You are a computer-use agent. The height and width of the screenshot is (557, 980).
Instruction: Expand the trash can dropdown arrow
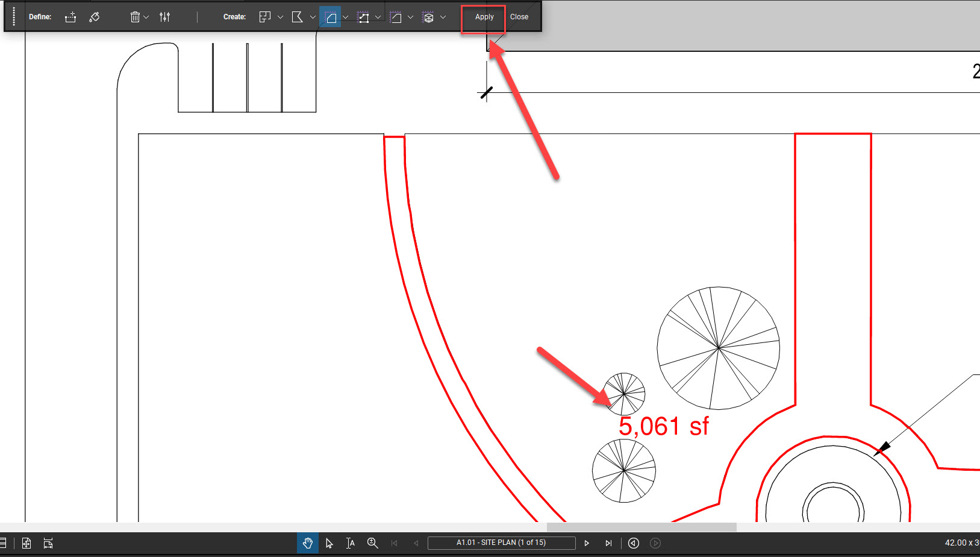tap(146, 17)
